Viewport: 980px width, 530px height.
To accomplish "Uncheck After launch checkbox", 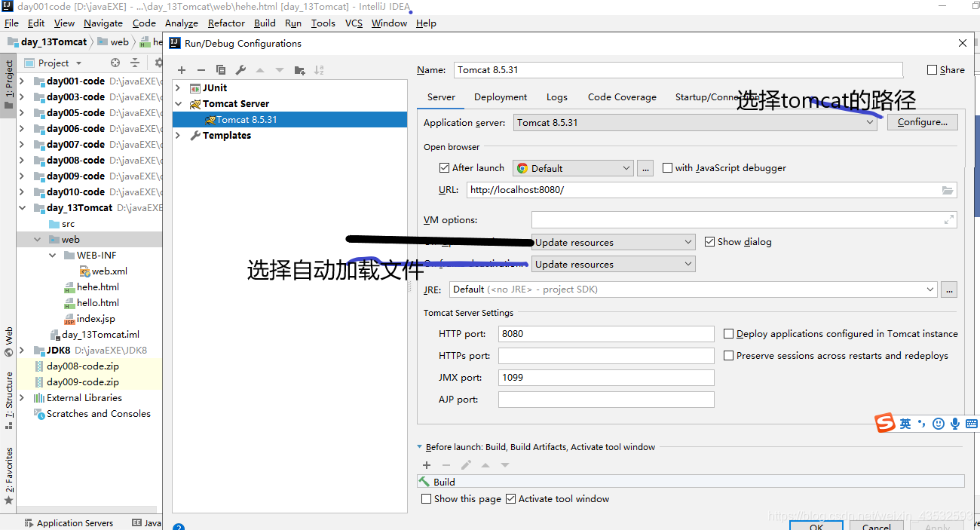I will (x=444, y=168).
